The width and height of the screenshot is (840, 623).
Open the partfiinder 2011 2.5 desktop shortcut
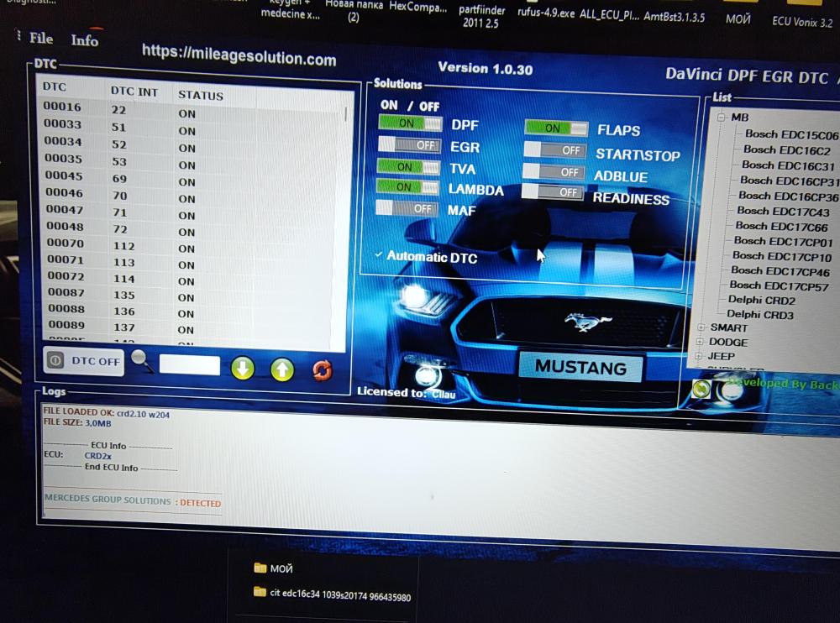tap(481, 16)
